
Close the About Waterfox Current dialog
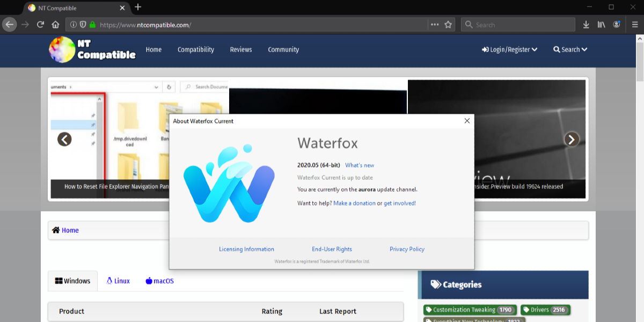tap(467, 121)
